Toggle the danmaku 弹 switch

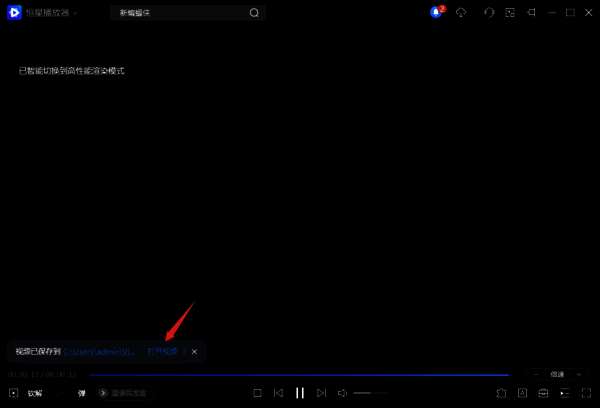coord(82,393)
